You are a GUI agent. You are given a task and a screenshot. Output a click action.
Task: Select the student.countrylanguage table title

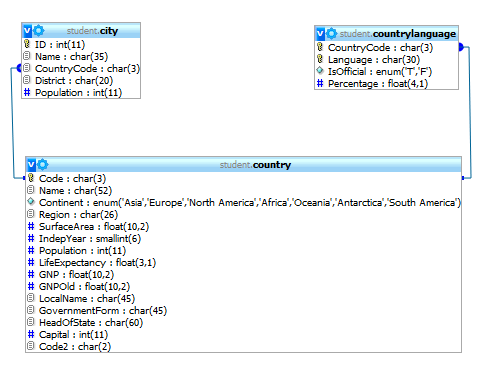click(398, 34)
